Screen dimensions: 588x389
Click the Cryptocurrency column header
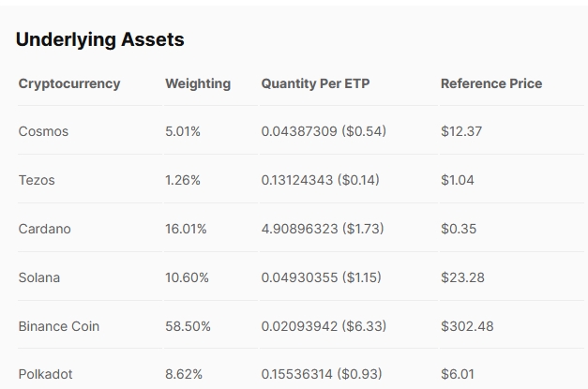pyautogui.click(x=69, y=83)
